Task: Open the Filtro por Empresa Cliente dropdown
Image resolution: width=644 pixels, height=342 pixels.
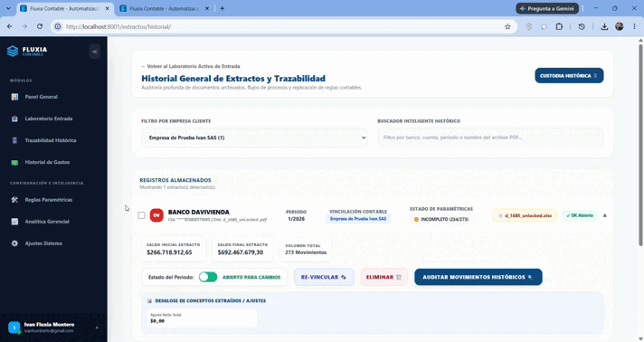Action: tap(254, 138)
